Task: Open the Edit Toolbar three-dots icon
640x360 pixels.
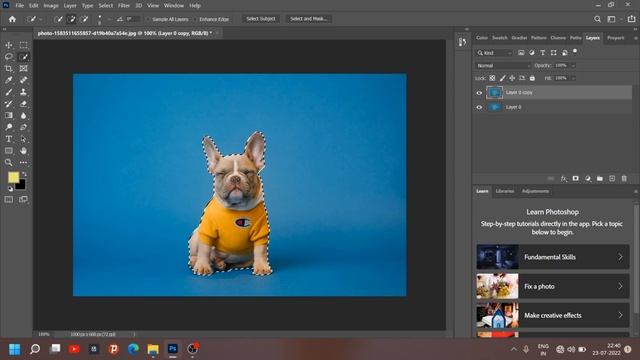Action: pyautogui.click(x=23, y=162)
